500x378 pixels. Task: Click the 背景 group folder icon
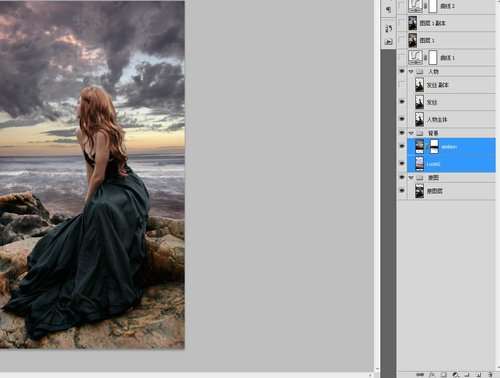pyautogui.click(x=420, y=133)
